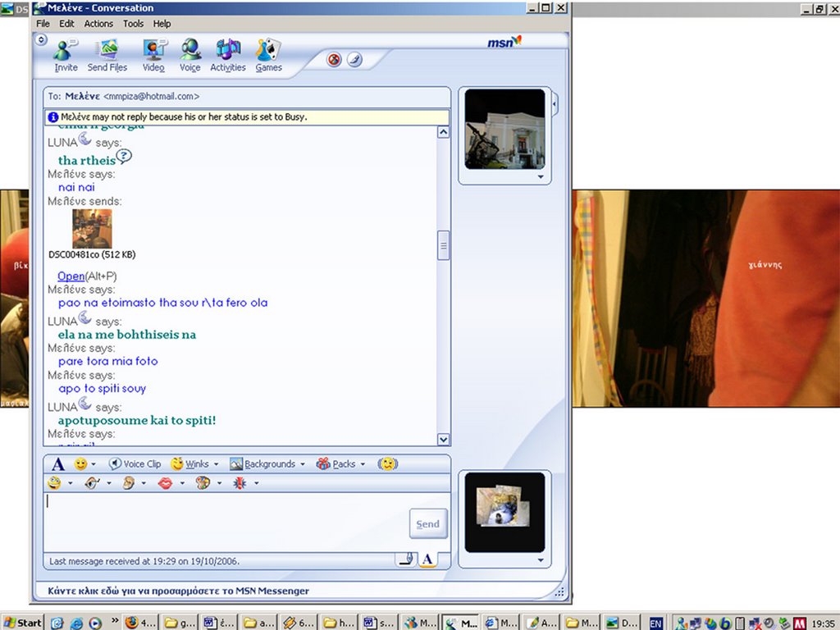Send a nudge with the shaking smiley
This screenshot has height=630, width=840.
tap(387, 464)
